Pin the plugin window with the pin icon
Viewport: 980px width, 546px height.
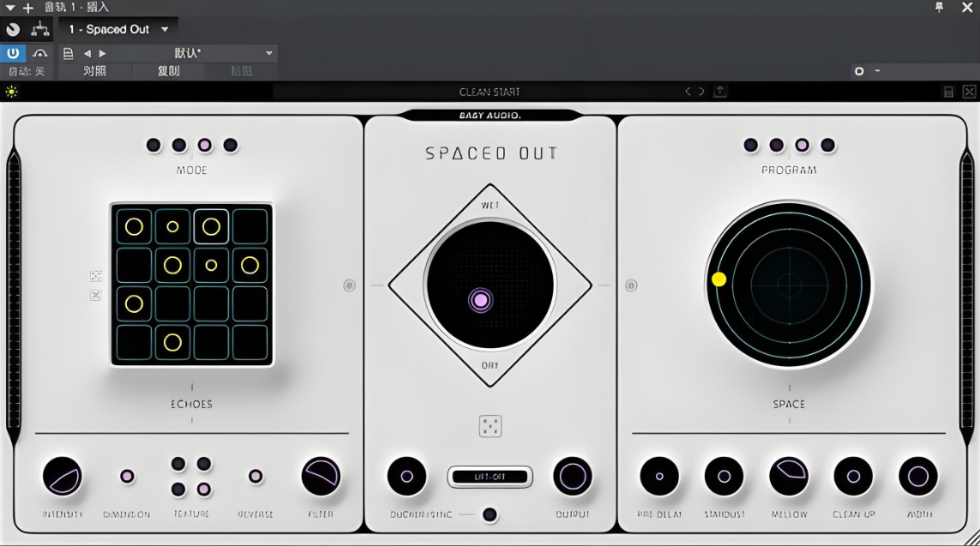tap(939, 8)
